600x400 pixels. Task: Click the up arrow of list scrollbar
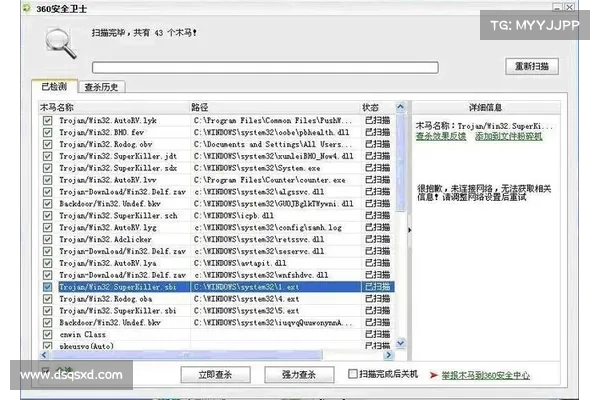click(x=400, y=107)
